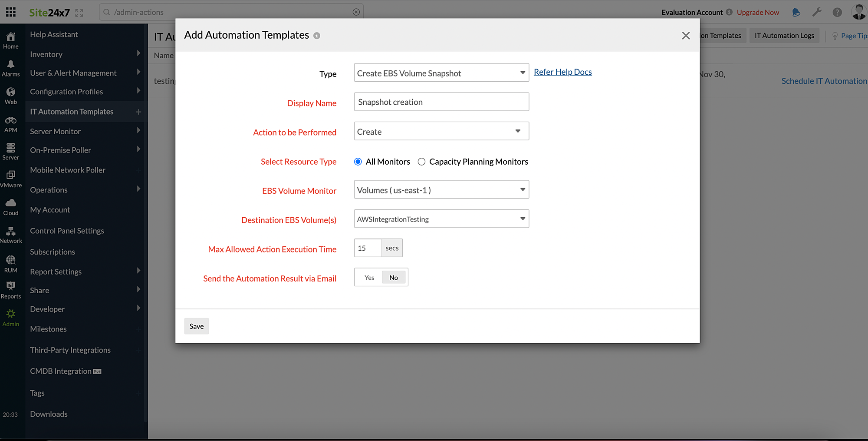This screenshot has height=441, width=868.
Task: Open the Cloud monitoring section
Action: pyautogui.click(x=11, y=205)
